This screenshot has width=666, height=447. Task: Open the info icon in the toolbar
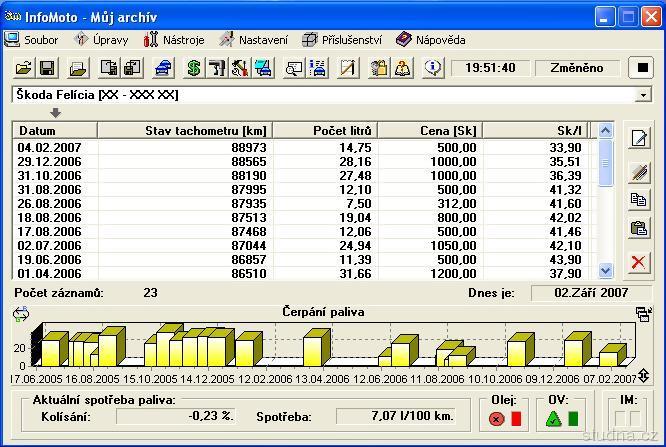pyautogui.click(x=433, y=68)
